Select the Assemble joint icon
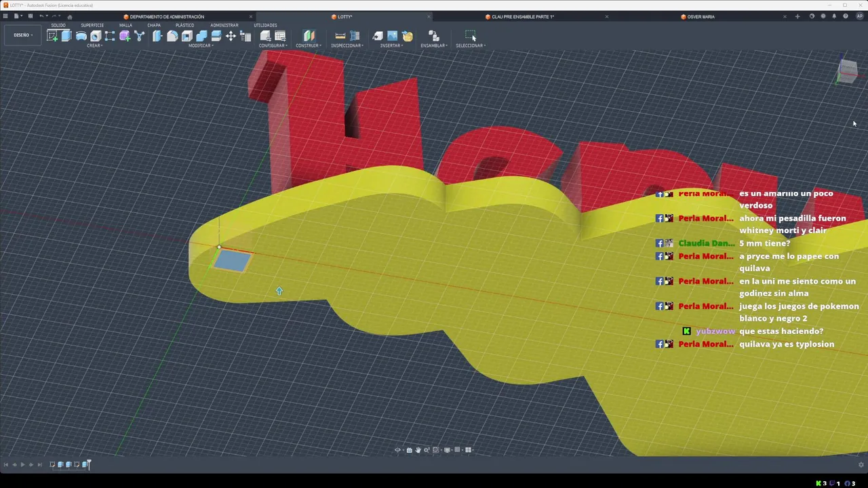This screenshot has height=488, width=868. point(433,36)
